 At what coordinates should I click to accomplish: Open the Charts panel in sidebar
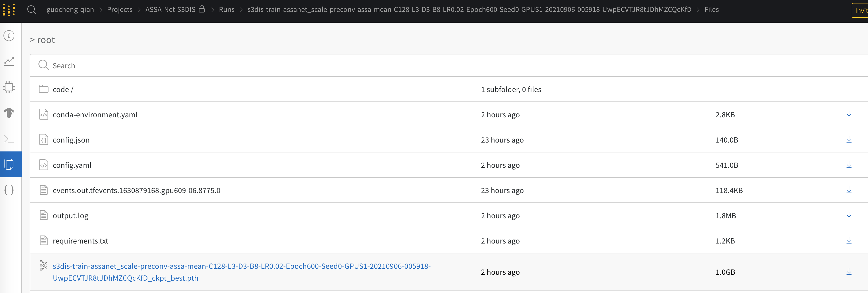coord(9,61)
